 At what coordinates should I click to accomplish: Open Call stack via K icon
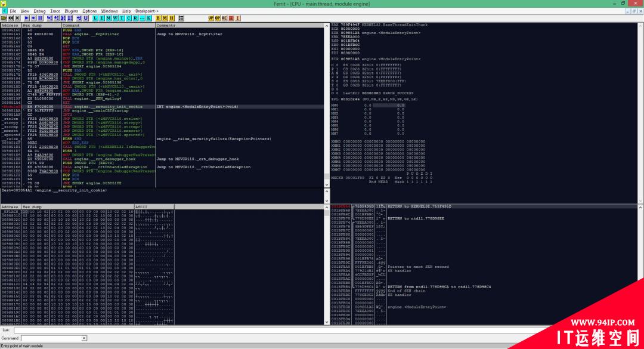click(148, 18)
